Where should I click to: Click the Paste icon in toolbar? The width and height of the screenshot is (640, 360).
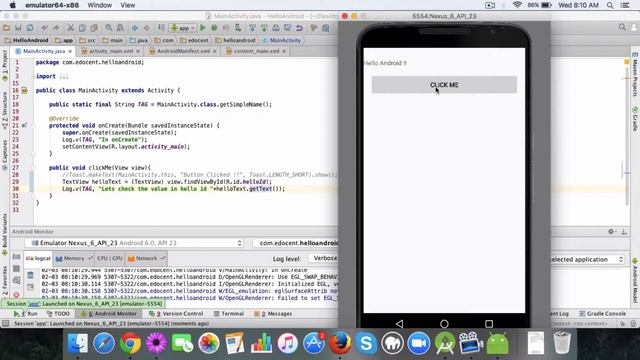pyautogui.click(x=94, y=28)
